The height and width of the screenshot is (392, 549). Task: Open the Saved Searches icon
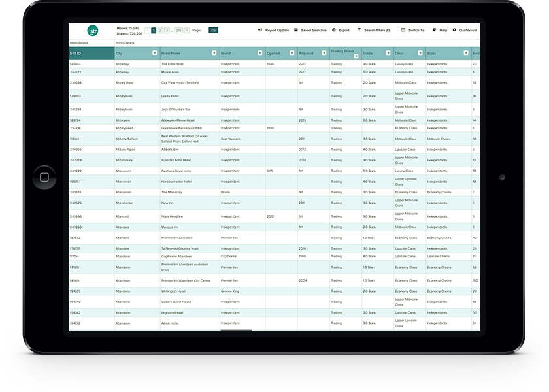[x=295, y=30]
